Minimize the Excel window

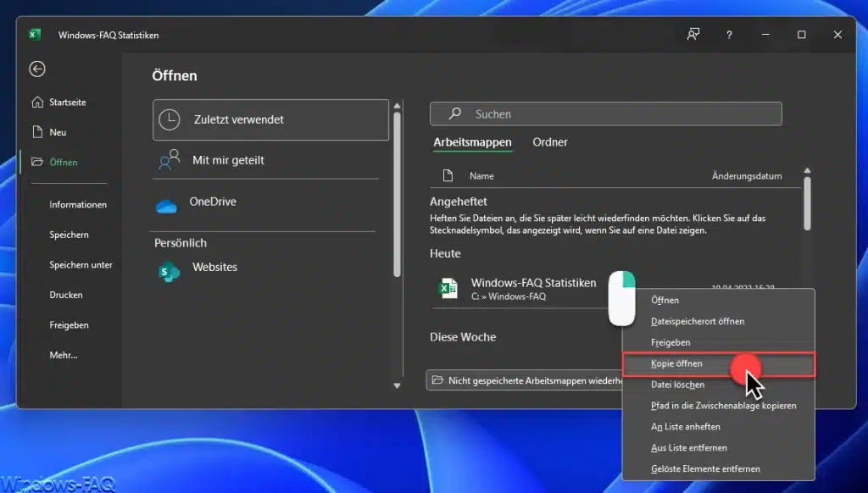(765, 34)
